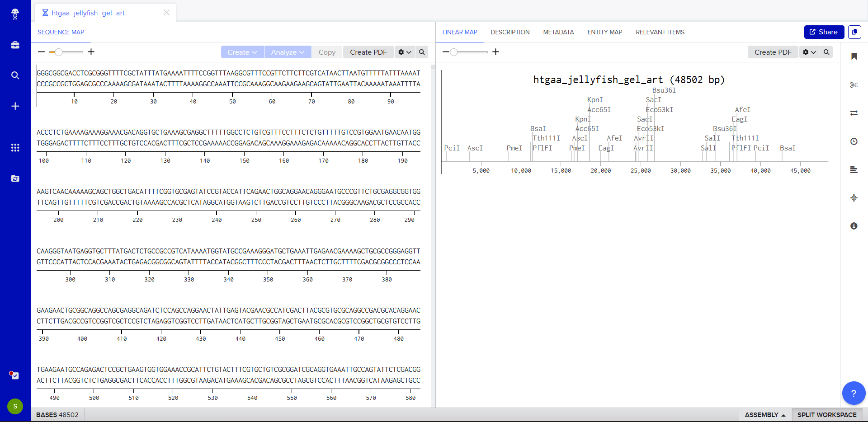Open the applications grid icon
The height and width of the screenshot is (422, 868).
(15, 148)
